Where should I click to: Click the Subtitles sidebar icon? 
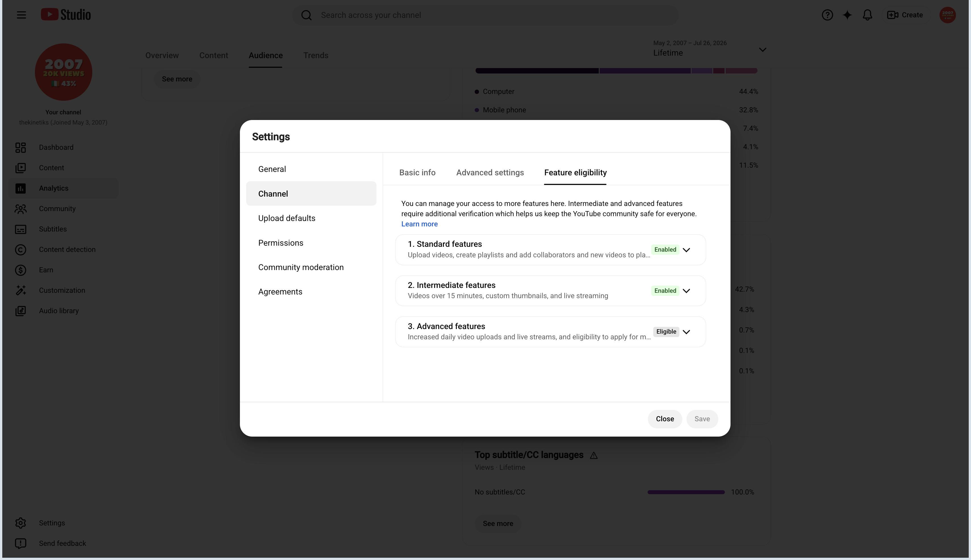click(21, 229)
